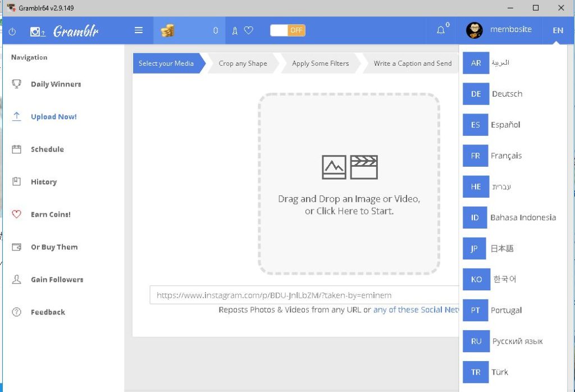Open the notifications bell
Viewport: 575px width, 392px height.
441,30
